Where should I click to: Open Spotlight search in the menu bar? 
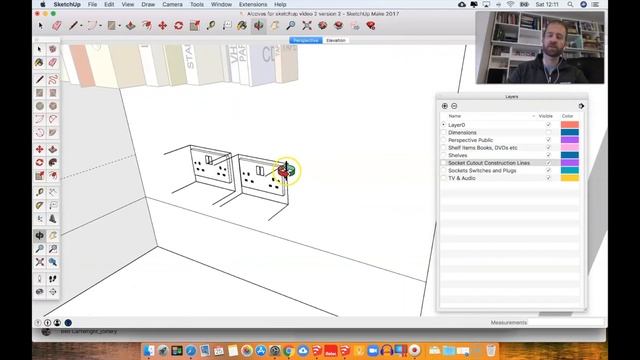coord(570,4)
